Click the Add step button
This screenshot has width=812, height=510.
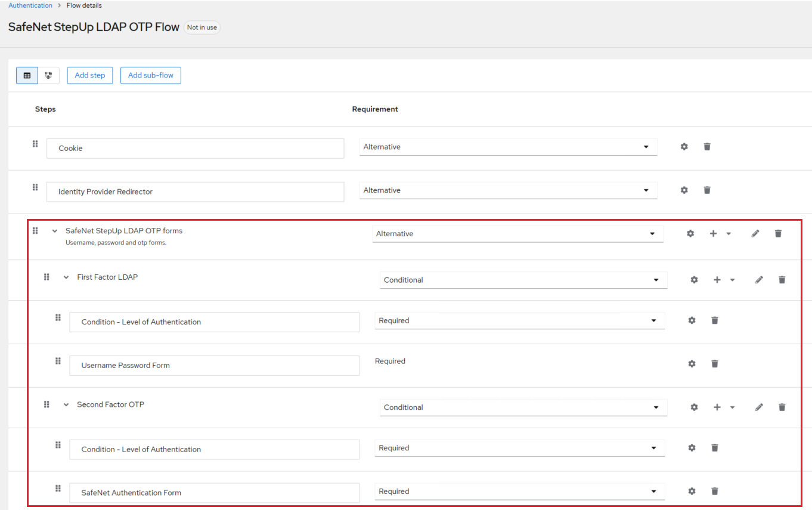coord(90,76)
